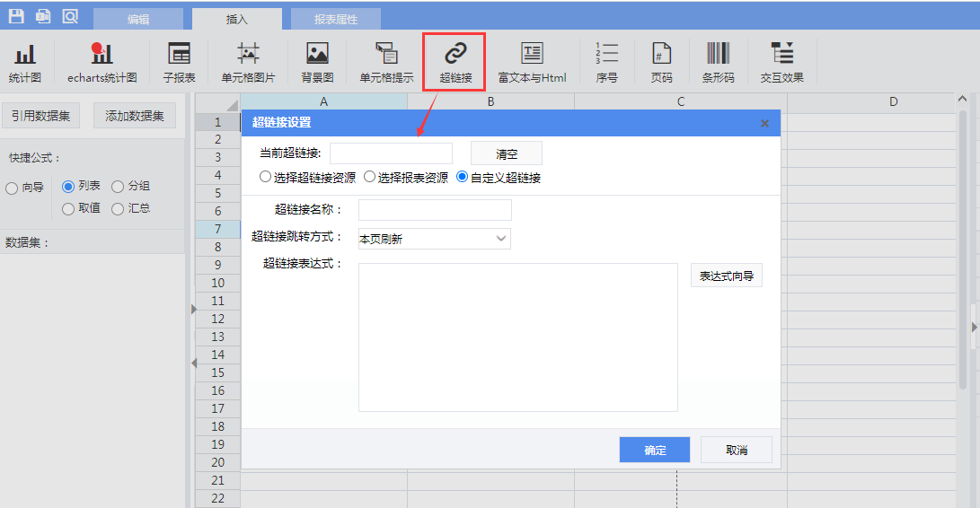Select the 选择超链接资源 radio option
Viewport: 980px width, 508px height.
coord(266,177)
